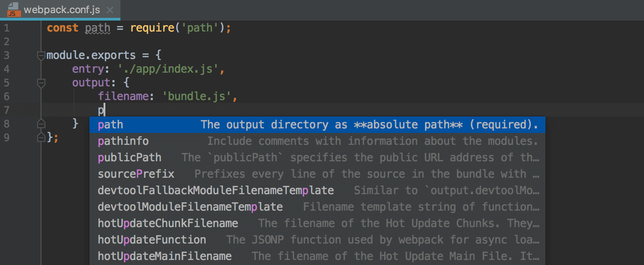Pick 'hotUpdateFunction' from the popup
The height and width of the screenshot is (265, 644).
pos(151,239)
